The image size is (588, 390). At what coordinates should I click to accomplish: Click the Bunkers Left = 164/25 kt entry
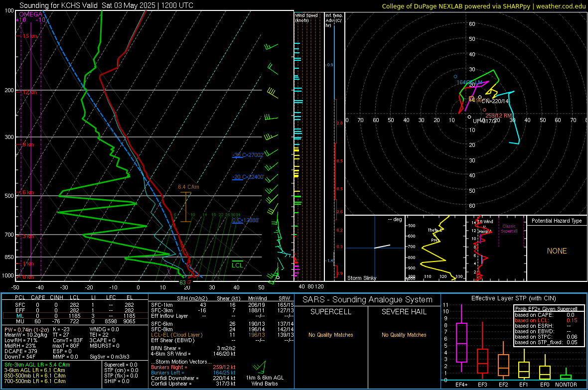click(193, 373)
